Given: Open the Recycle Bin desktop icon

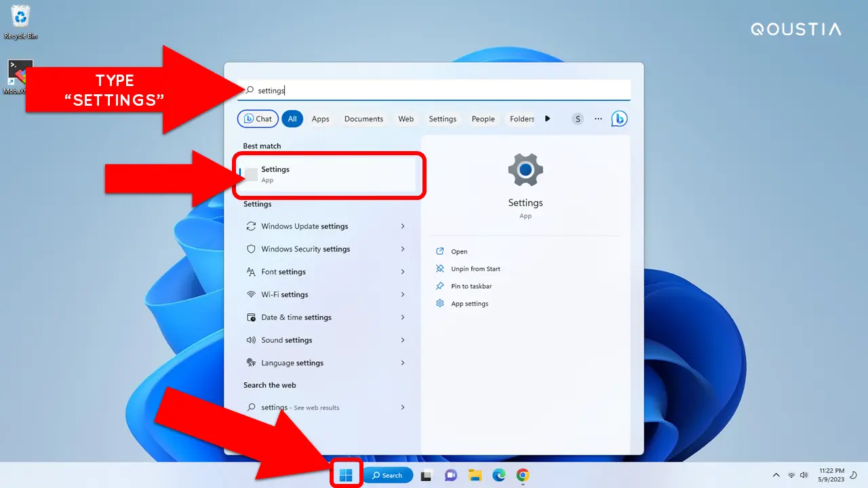Looking at the screenshot, I should [x=20, y=22].
